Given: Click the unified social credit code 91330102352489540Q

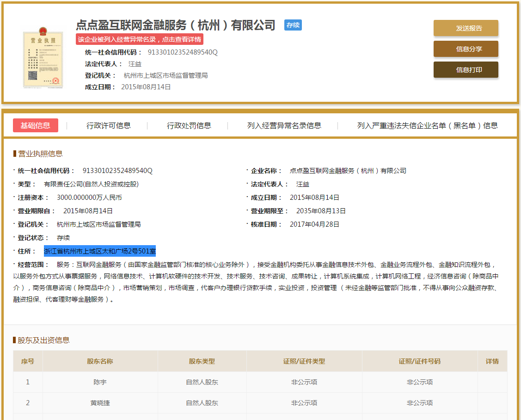Looking at the screenshot, I should tap(183, 53).
